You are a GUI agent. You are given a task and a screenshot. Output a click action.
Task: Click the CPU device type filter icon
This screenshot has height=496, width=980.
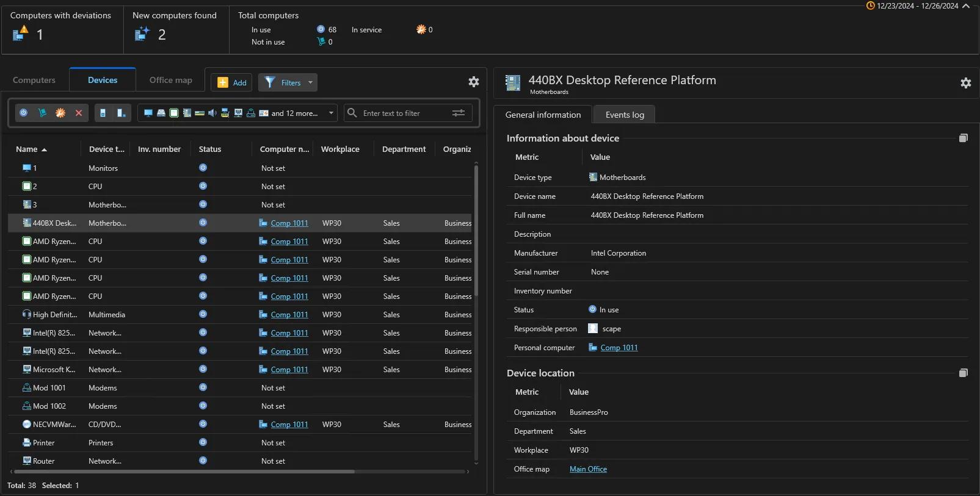(x=174, y=113)
